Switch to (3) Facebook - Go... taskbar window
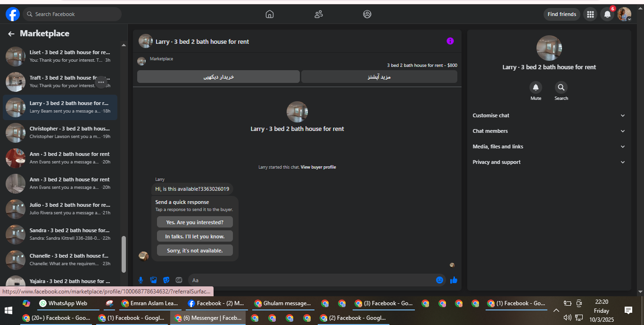 [x=383, y=303]
